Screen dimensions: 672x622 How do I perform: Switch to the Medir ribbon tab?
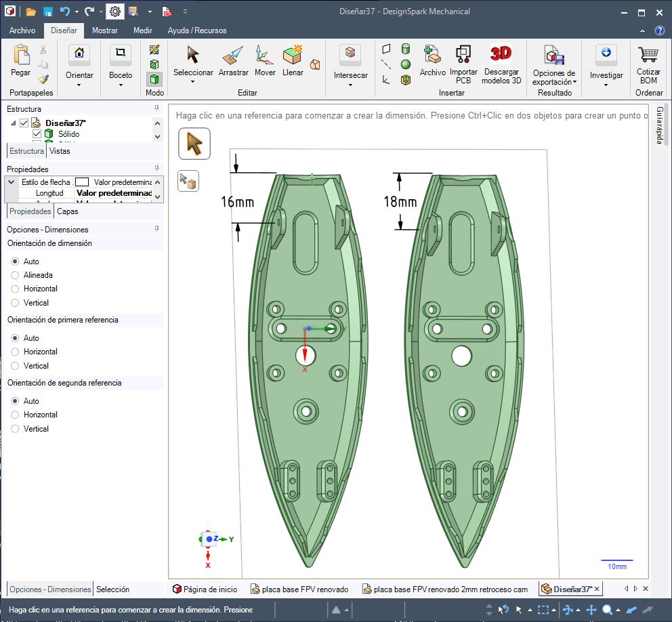[x=142, y=30]
